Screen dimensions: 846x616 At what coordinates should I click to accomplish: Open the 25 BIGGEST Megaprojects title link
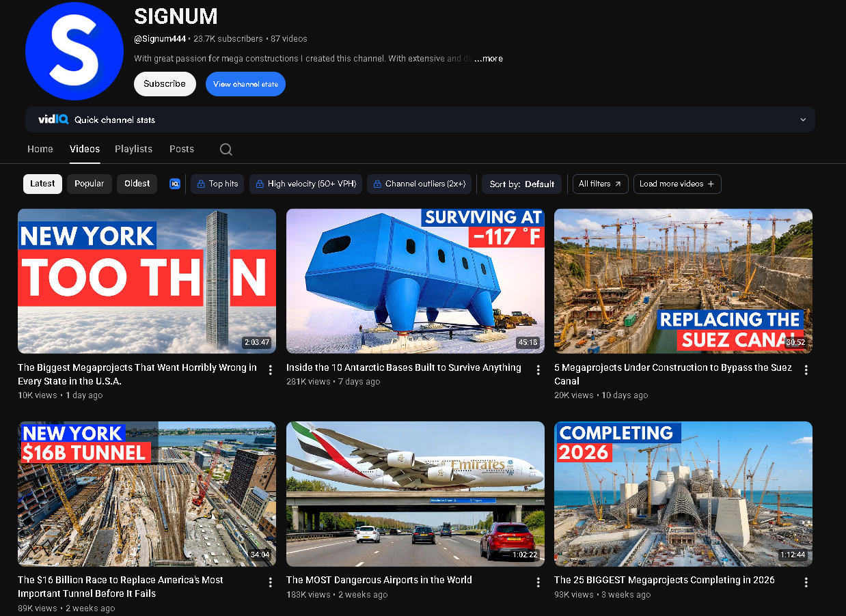pyautogui.click(x=664, y=580)
